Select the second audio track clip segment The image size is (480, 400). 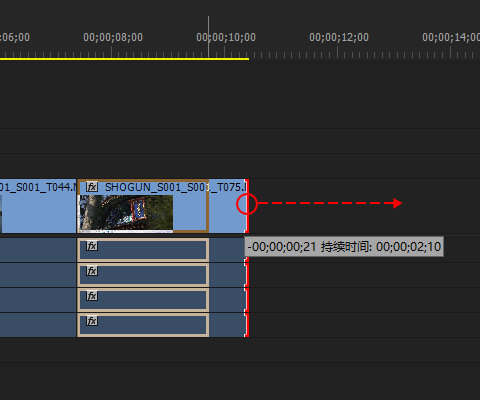click(x=143, y=275)
